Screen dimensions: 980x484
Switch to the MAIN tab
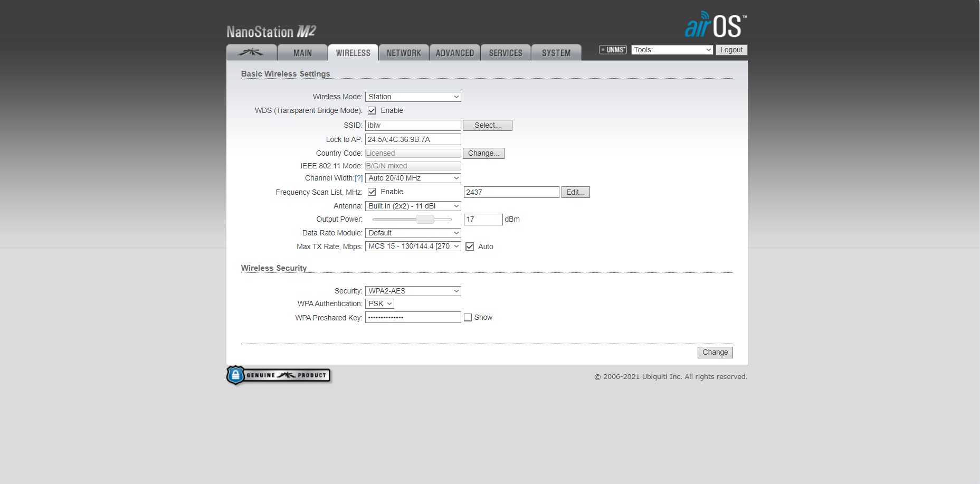tap(302, 52)
